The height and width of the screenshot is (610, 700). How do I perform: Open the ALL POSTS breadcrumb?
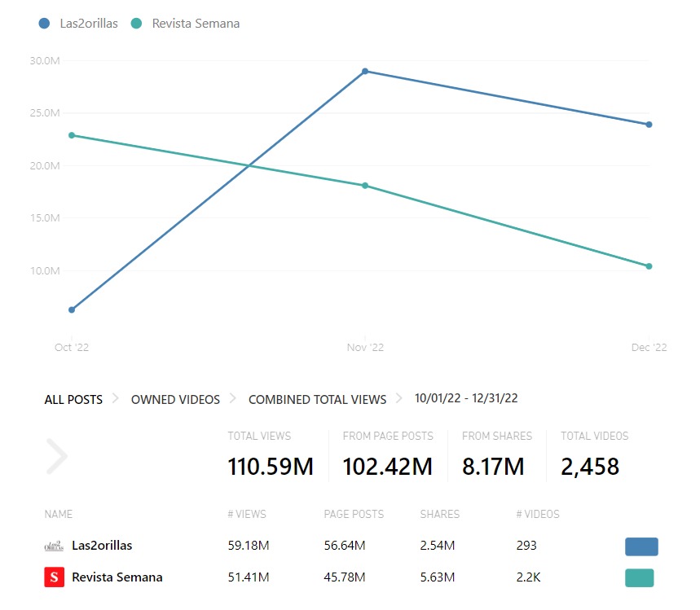coord(73,399)
